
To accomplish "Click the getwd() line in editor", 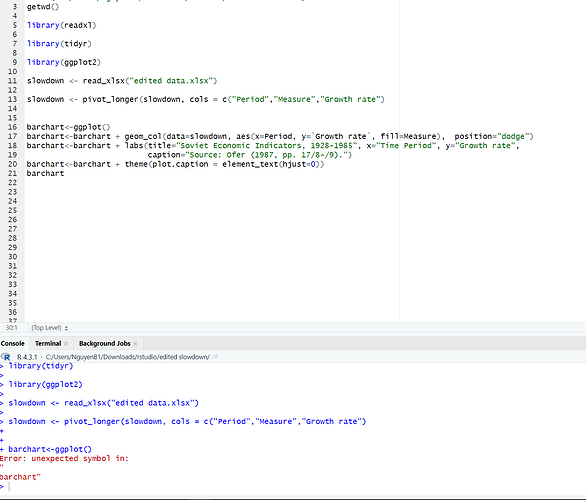I will (x=43, y=7).
